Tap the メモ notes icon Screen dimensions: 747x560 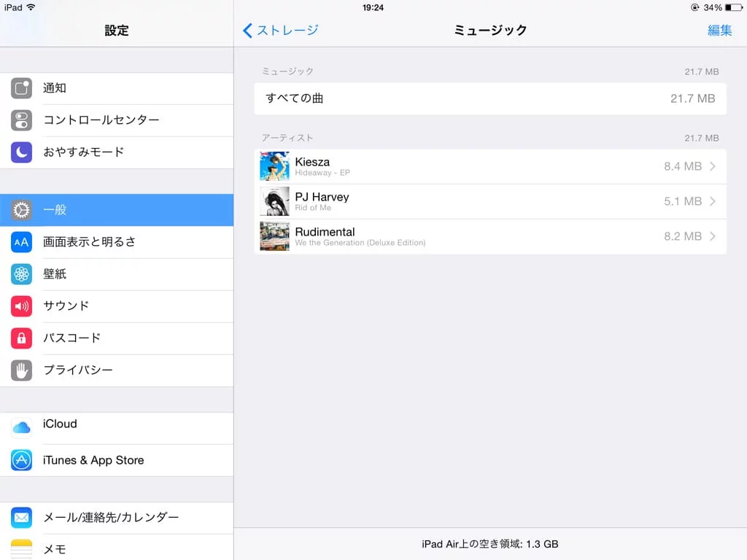(x=21, y=549)
